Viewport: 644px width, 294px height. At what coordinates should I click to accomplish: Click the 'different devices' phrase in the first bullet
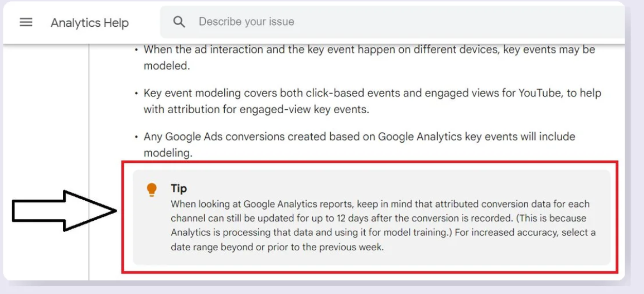(x=454, y=49)
